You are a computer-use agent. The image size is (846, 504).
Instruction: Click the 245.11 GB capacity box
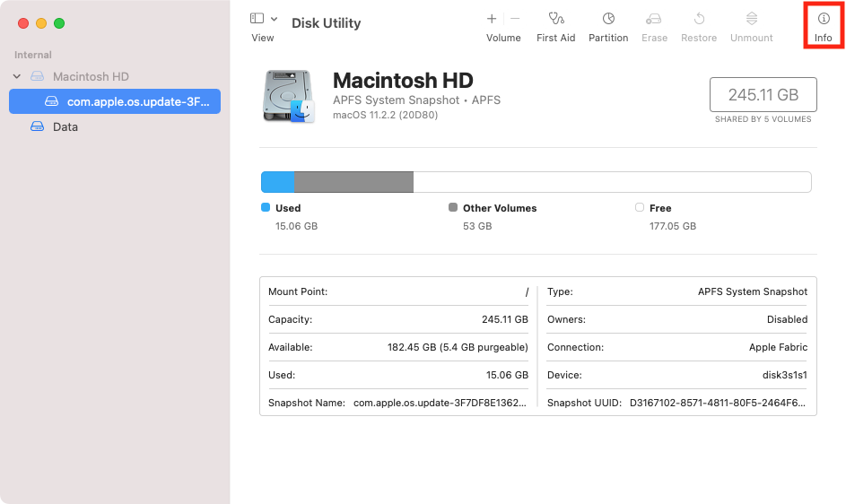point(763,94)
